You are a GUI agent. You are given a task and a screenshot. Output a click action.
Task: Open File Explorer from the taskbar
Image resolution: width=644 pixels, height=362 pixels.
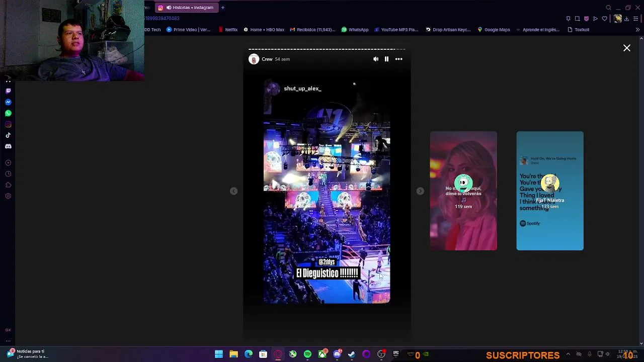[233, 354]
